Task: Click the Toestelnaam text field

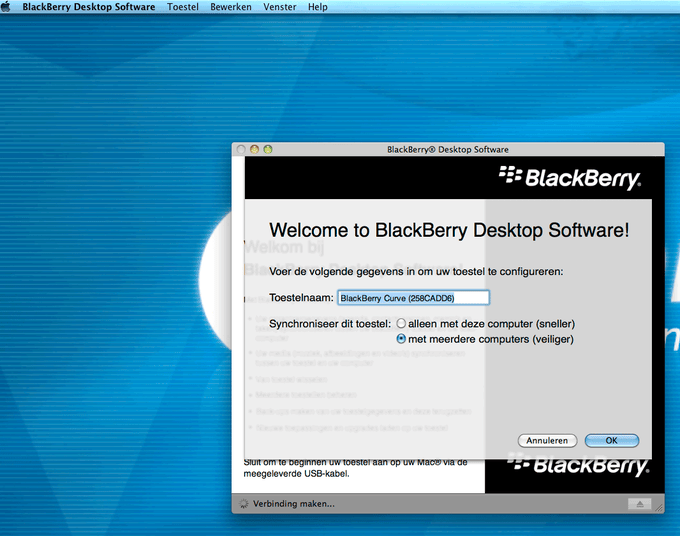Action: pos(414,298)
